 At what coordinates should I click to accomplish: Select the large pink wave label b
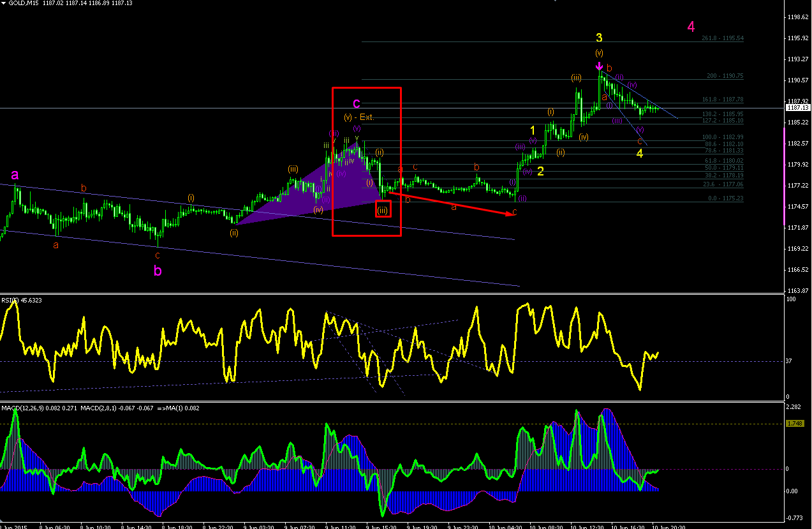coord(158,271)
